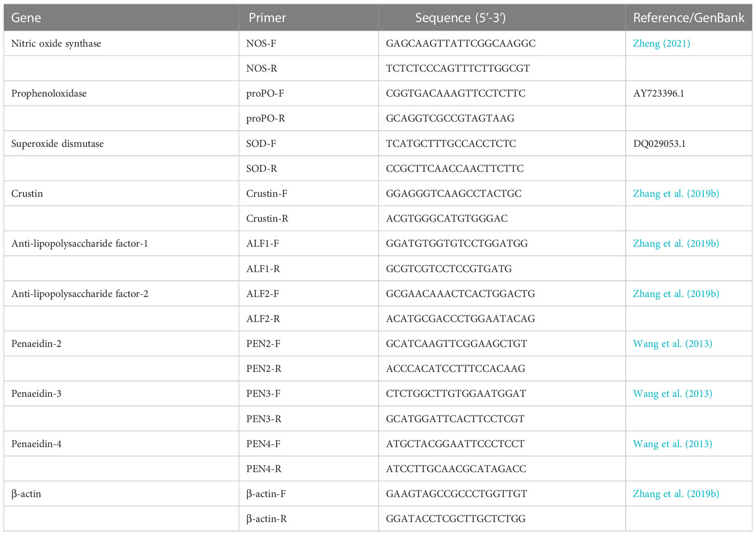
Task: Select sequence GCAGGTCGCCGTAGTAAG
Action: [450, 118]
